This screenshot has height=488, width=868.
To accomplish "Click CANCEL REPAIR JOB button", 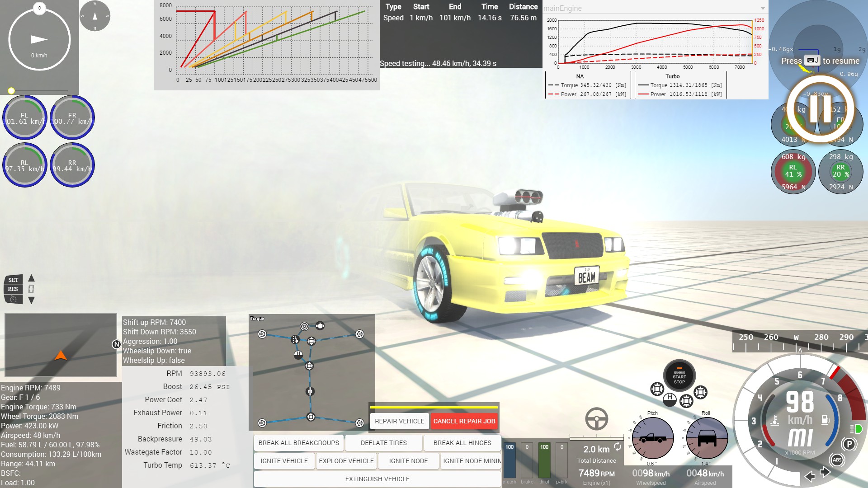I will [x=464, y=421].
